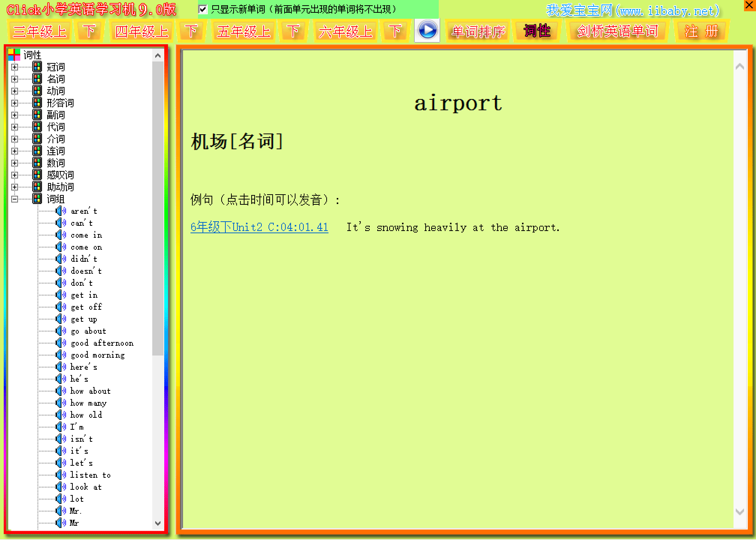Expand the 连词 tree node
This screenshot has width=756, height=540.
pyautogui.click(x=15, y=151)
